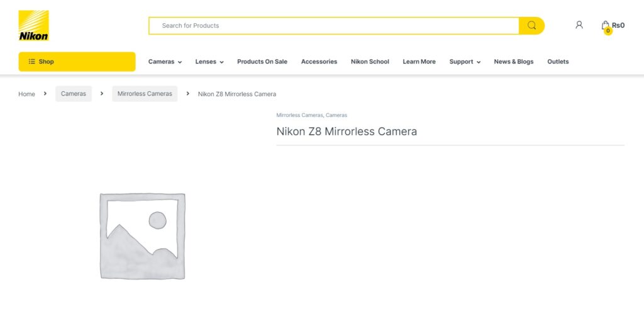
Task: Go to Accessories menu item
Action: (319, 62)
